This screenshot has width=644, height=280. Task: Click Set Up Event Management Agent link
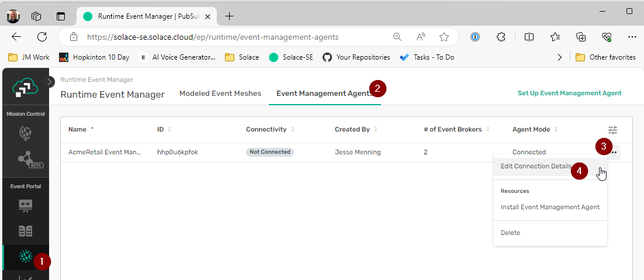click(x=569, y=93)
